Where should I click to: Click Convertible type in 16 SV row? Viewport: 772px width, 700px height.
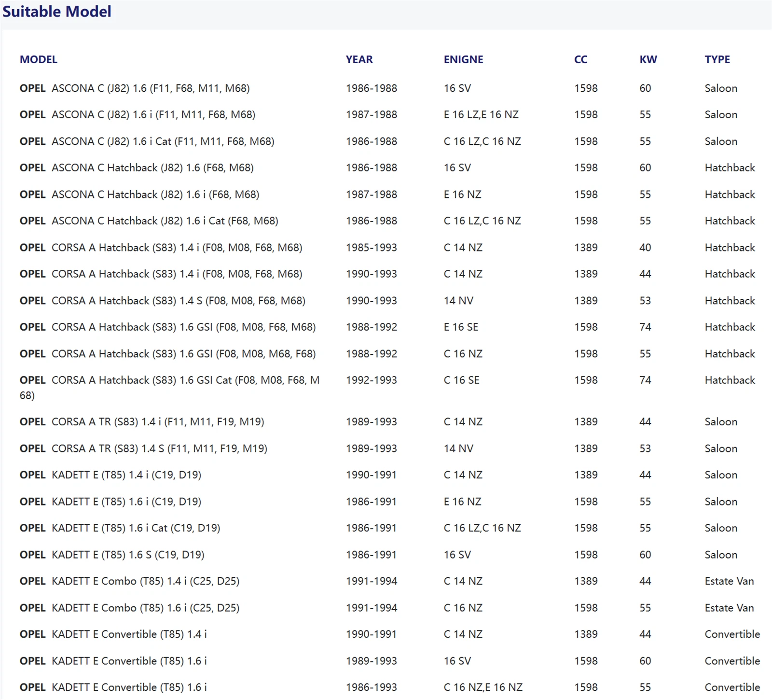pyautogui.click(x=732, y=661)
